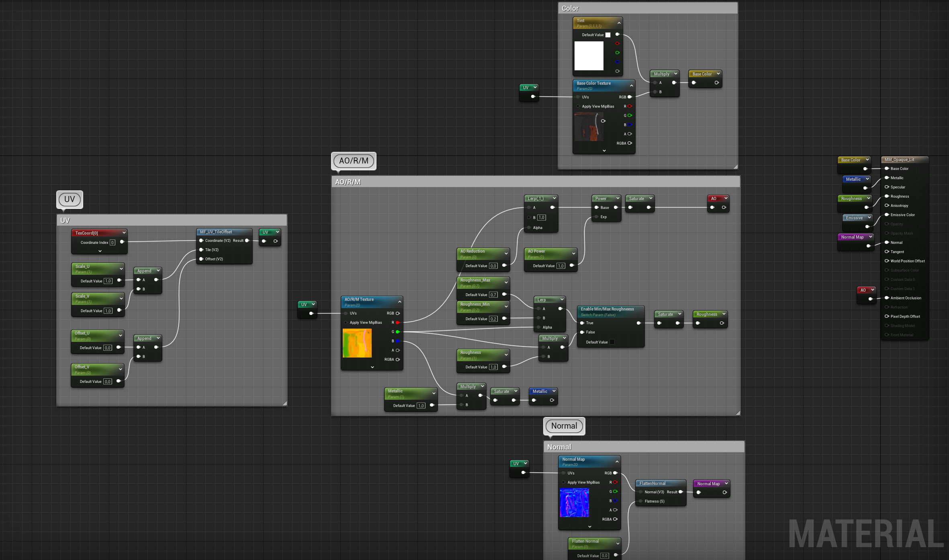This screenshot has height=560, width=949.
Task: Select the Color comment box title
Action: coord(570,8)
